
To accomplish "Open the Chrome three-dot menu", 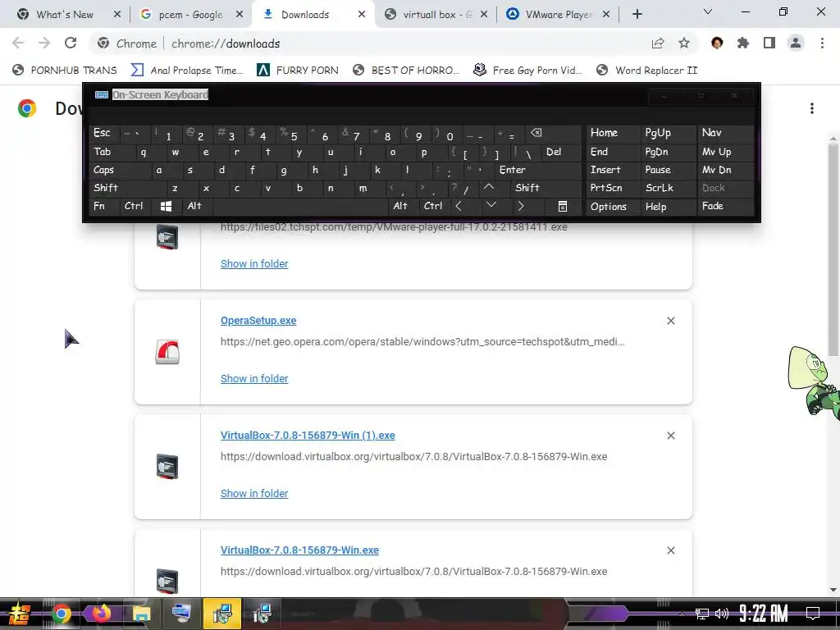I will [822, 43].
